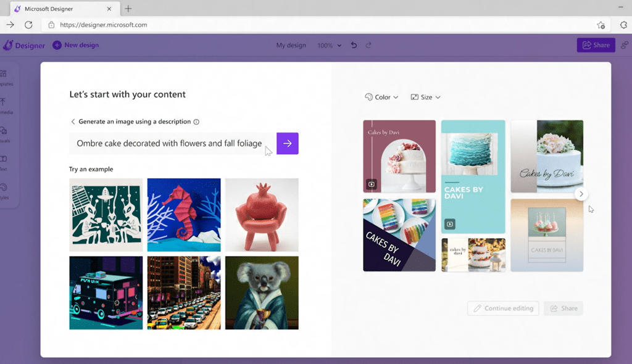Click the info icon beside the description label
Screen dimensions: 632x364
[196, 122]
